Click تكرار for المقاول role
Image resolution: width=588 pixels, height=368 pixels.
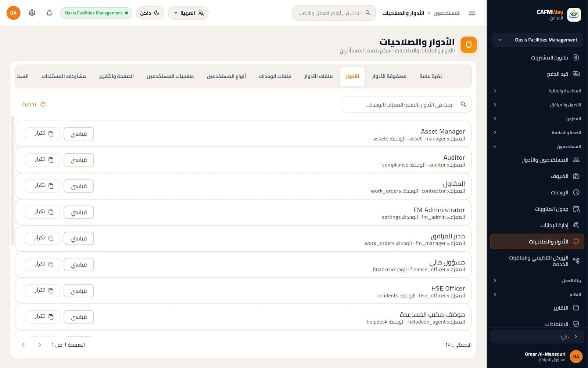43,186
